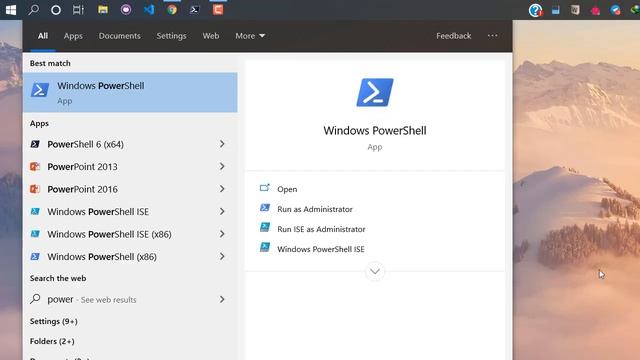Click the Feedback button
The image size is (640, 360).
[x=453, y=36]
